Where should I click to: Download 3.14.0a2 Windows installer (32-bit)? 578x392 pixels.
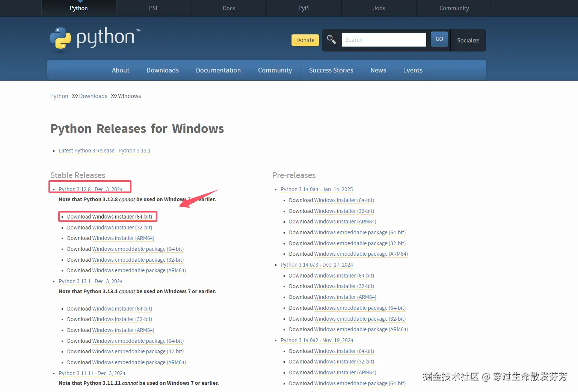coord(344,362)
